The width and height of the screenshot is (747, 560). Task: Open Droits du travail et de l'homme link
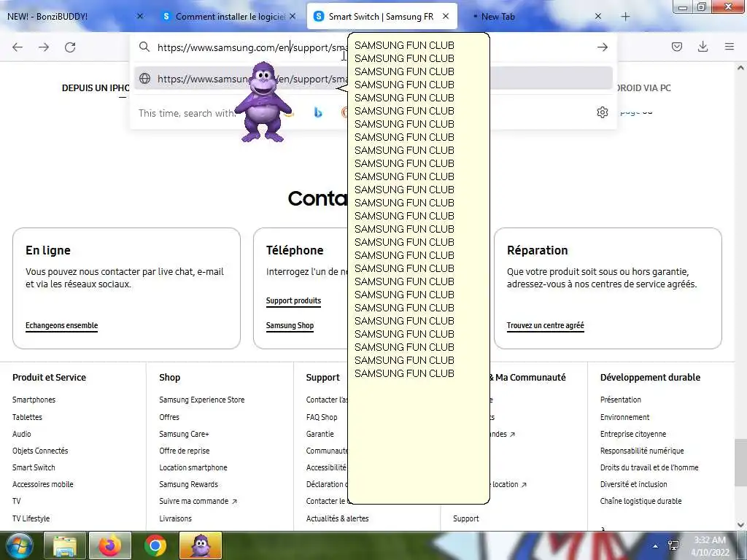[649, 467]
